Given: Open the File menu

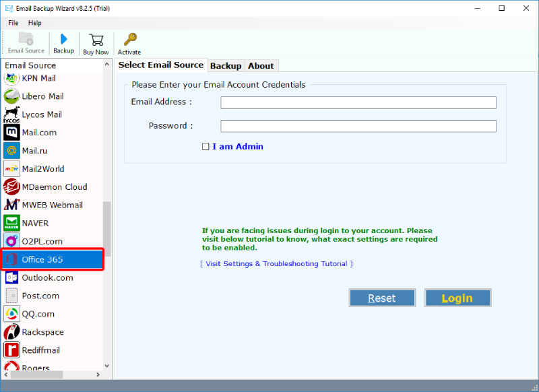Looking at the screenshot, I should [13, 22].
